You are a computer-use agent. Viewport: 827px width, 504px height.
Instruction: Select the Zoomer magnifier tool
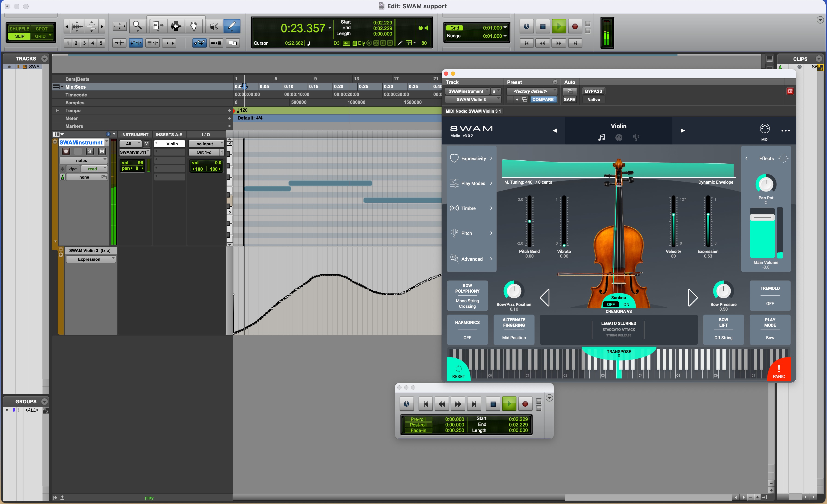point(137,26)
